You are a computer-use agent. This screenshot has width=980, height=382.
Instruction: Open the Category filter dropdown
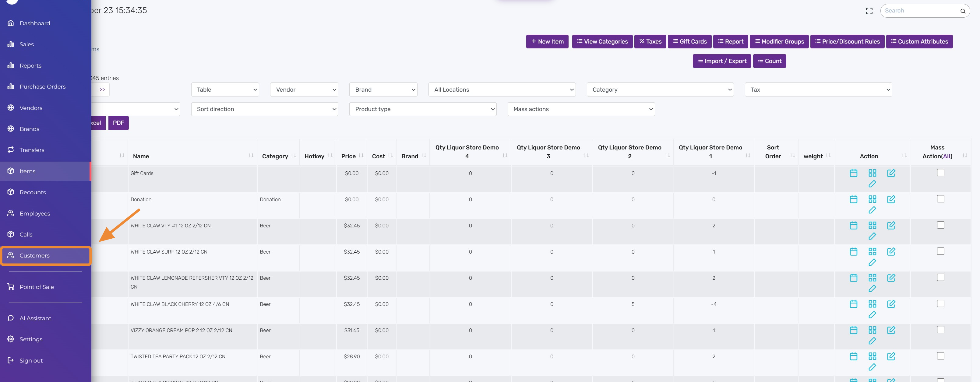660,90
